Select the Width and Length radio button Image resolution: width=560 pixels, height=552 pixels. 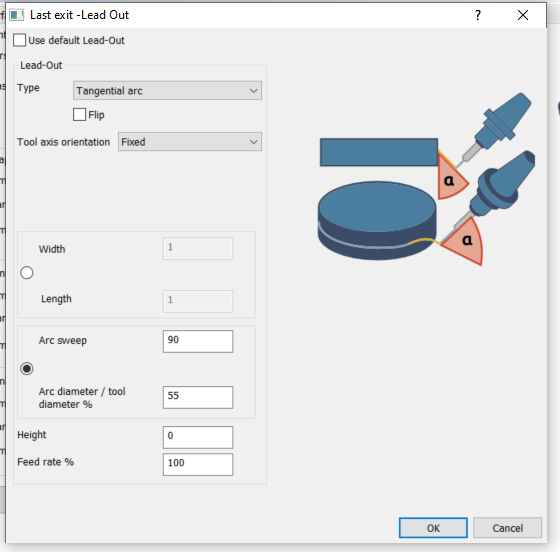tap(27, 273)
